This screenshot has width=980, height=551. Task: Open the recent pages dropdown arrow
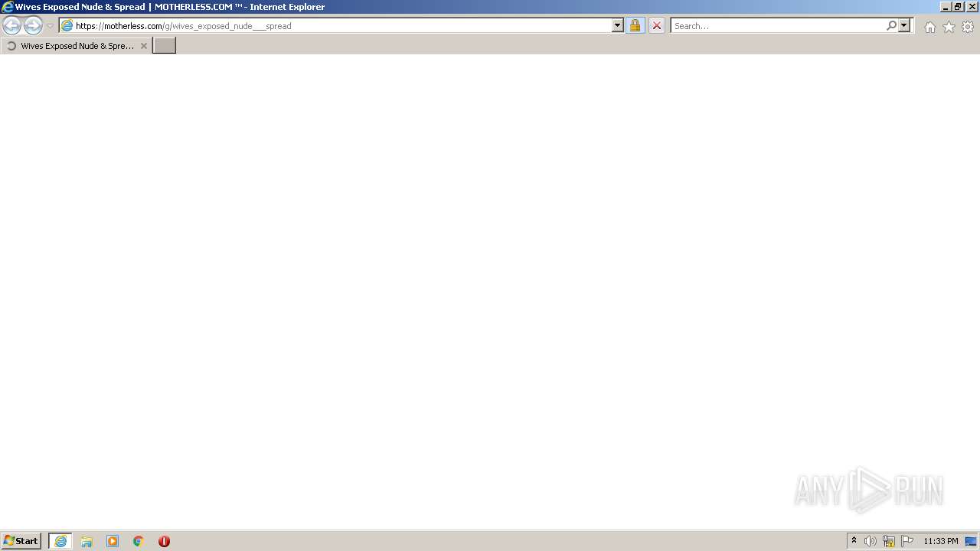coord(50,26)
